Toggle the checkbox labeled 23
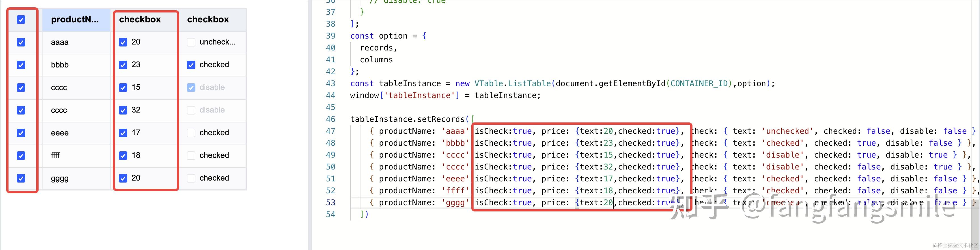Viewport: 980px width, 250px height. (x=123, y=65)
